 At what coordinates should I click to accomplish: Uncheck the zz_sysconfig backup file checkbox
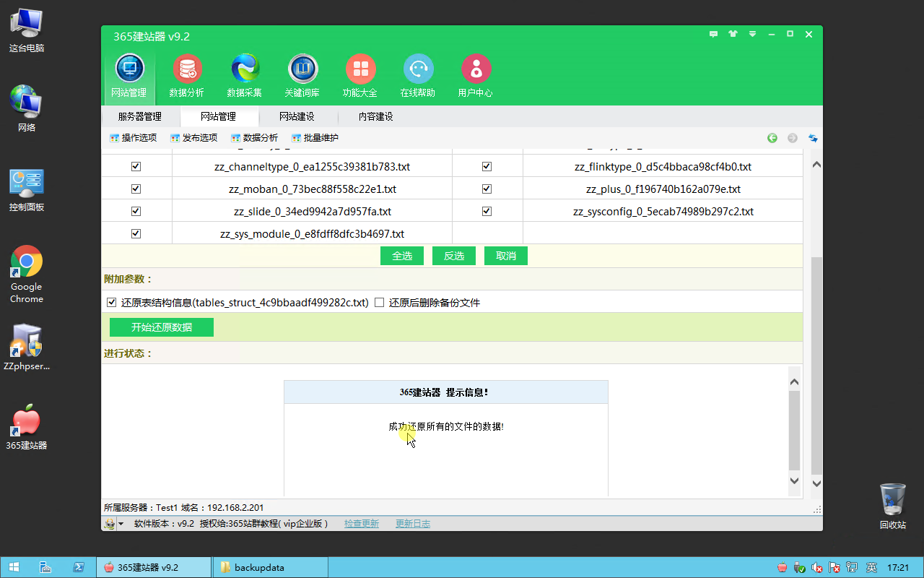coord(487,211)
